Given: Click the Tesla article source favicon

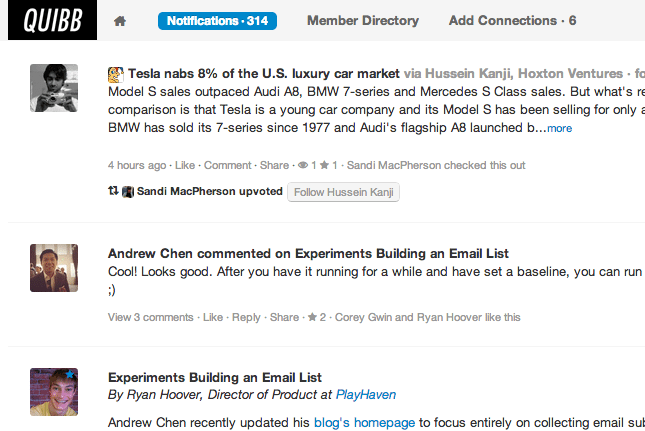Looking at the screenshot, I should pos(116,74).
